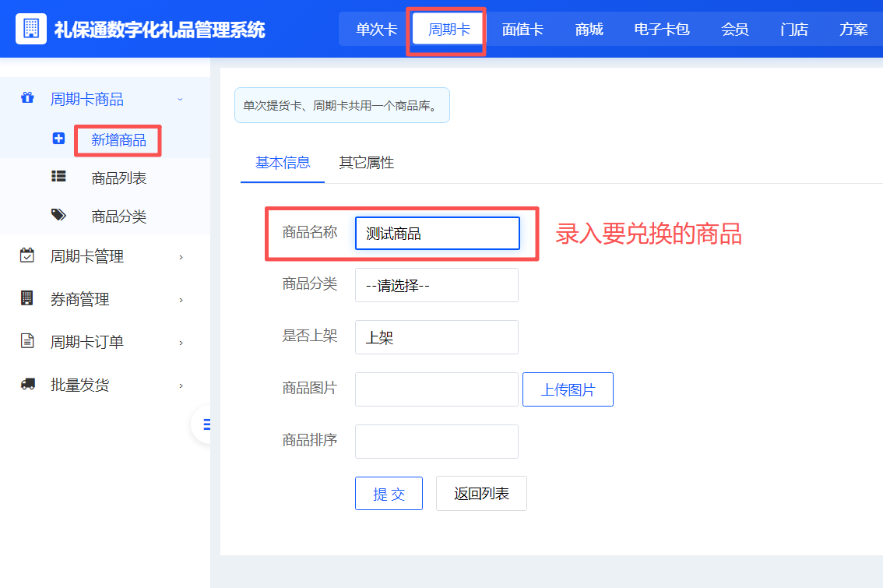Open the 是否上架 dropdown showing 上架
The image size is (883, 588).
click(x=436, y=337)
